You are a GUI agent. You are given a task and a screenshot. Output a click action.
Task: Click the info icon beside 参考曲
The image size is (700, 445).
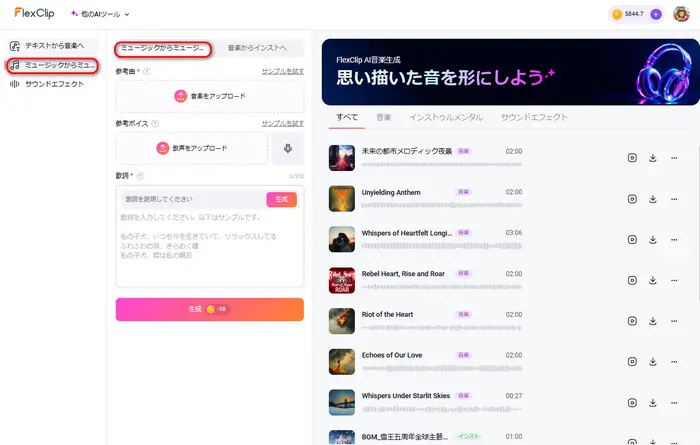[x=146, y=71]
